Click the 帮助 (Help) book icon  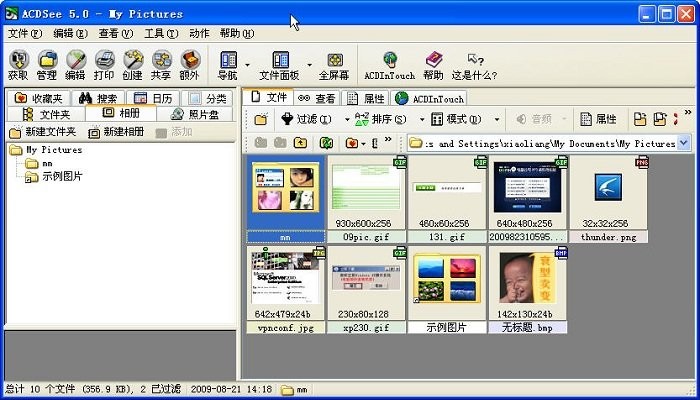coord(433,65)
